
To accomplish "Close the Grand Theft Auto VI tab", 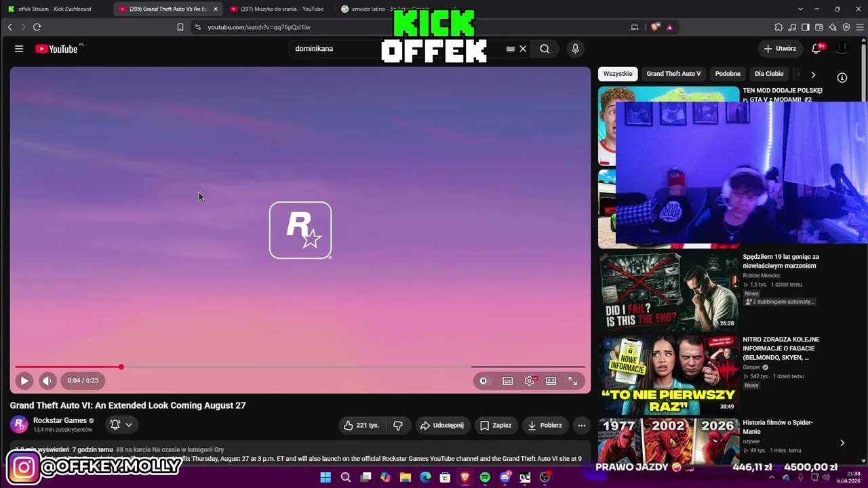I will pos(216,9).
